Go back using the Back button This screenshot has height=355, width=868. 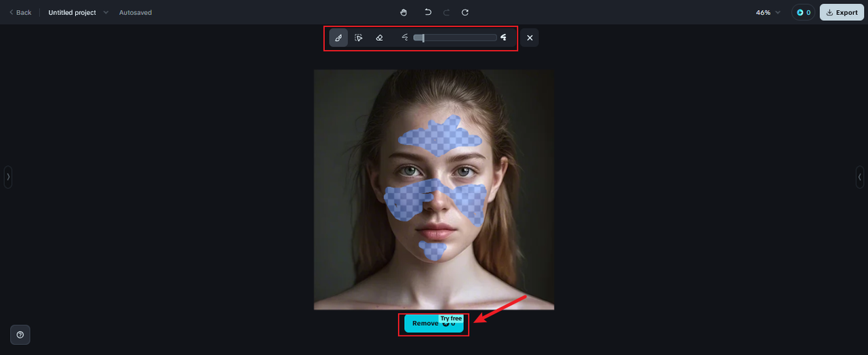pos(20,12)
